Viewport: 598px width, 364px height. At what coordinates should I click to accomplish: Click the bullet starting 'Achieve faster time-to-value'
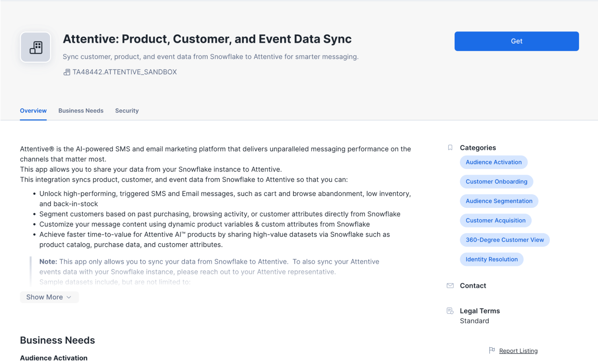214,240
